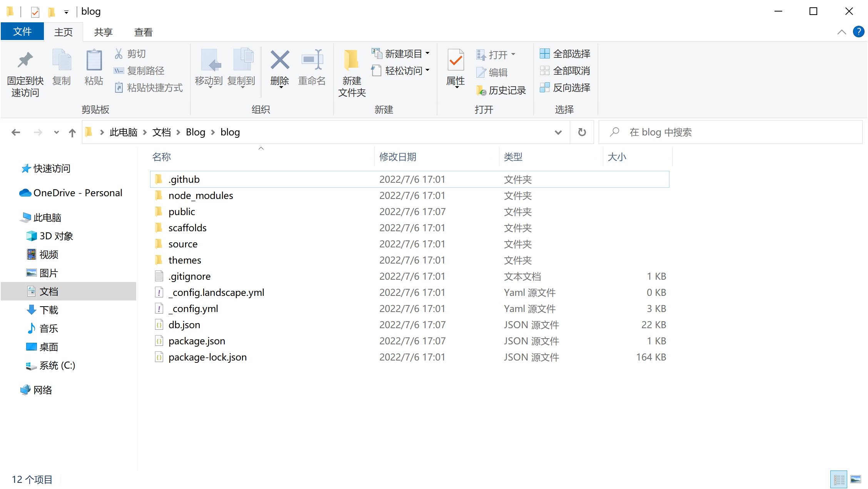The image size is (868, 489).
Task: Collapse the ribbon with the chevron arrow
Action: tap(842, 32)
